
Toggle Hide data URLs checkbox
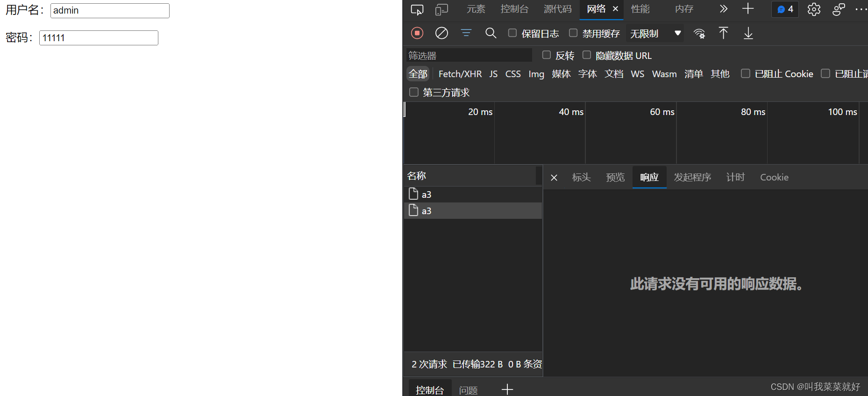click(x=587, y=55)
